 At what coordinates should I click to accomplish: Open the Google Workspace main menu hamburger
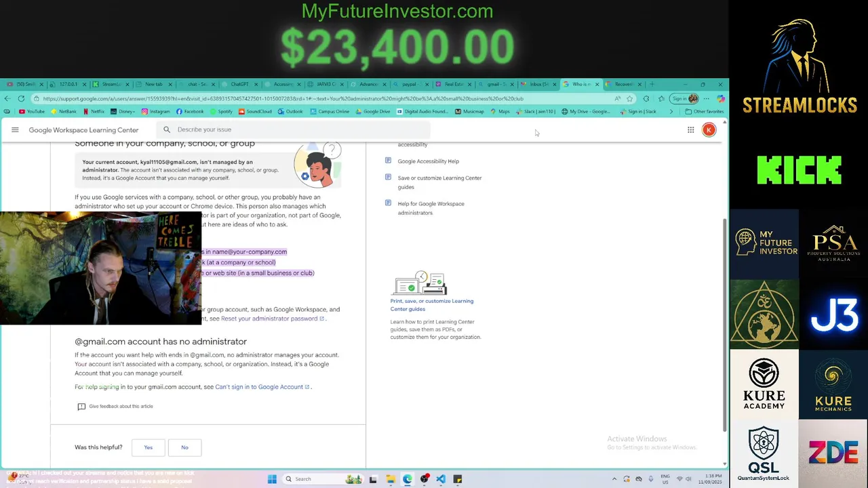(15, 129)
